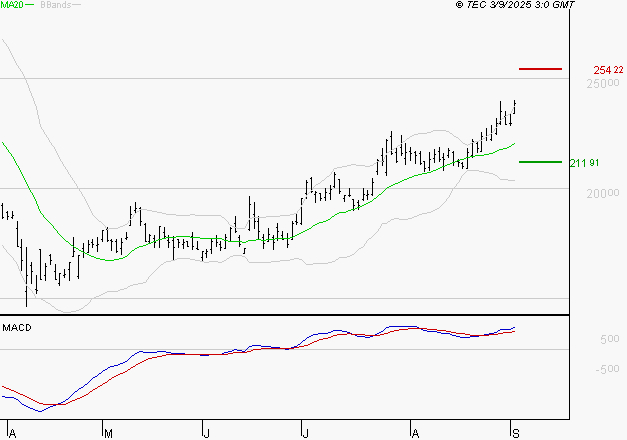Click the MA20 legend label

point(11,5)
